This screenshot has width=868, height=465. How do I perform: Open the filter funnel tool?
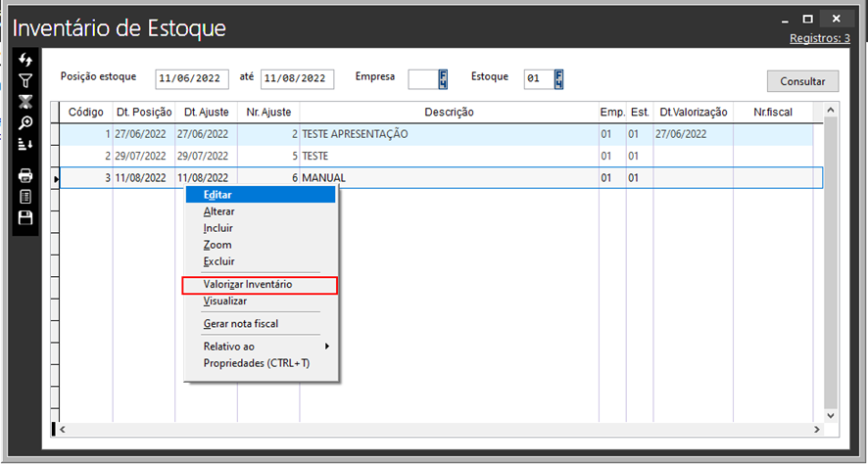pyautogui.click(x=25, y=81)
